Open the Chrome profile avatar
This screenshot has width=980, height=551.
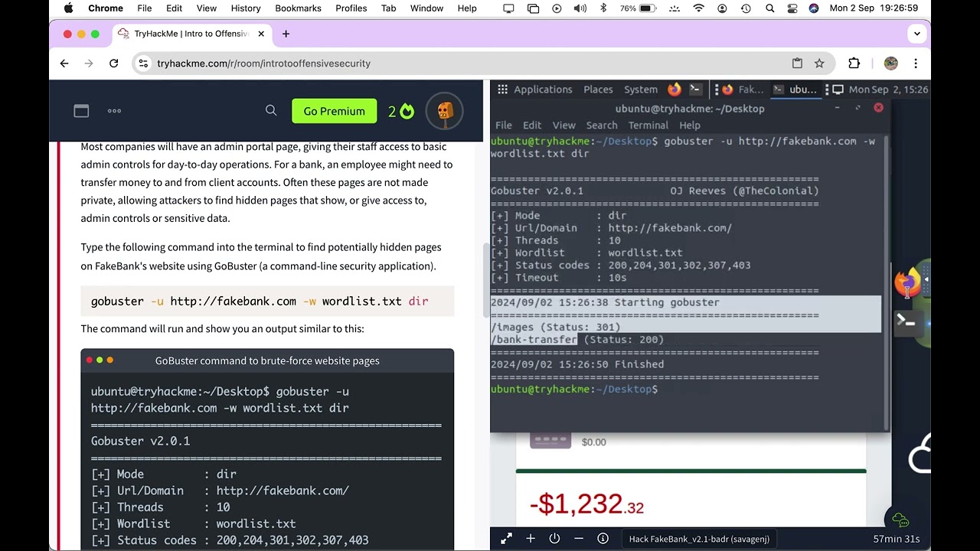[x=890, y=64]
